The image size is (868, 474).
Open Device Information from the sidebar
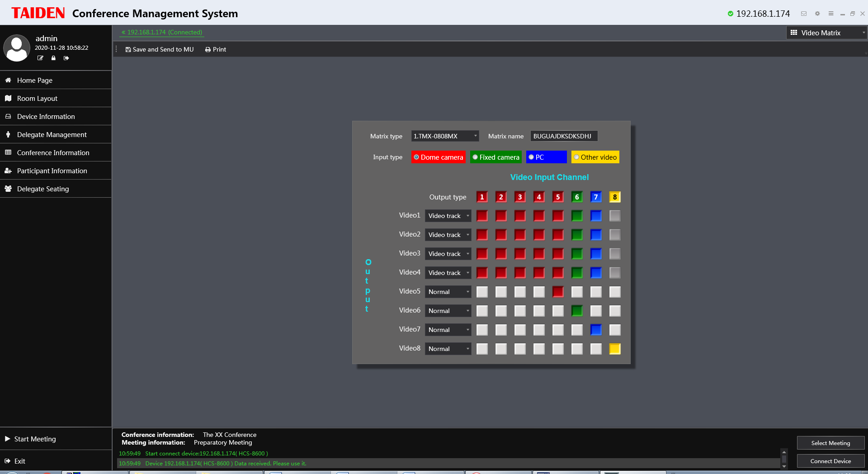(x=8, y=116)
